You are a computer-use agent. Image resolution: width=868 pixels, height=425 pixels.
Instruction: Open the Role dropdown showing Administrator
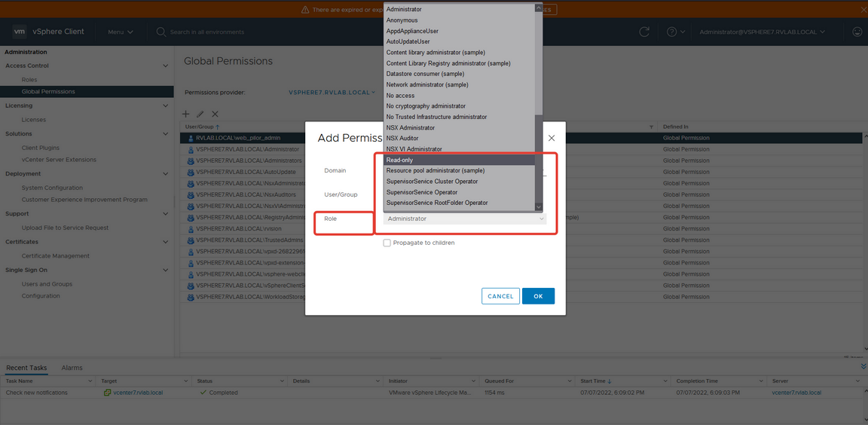[x=465, y=219]
